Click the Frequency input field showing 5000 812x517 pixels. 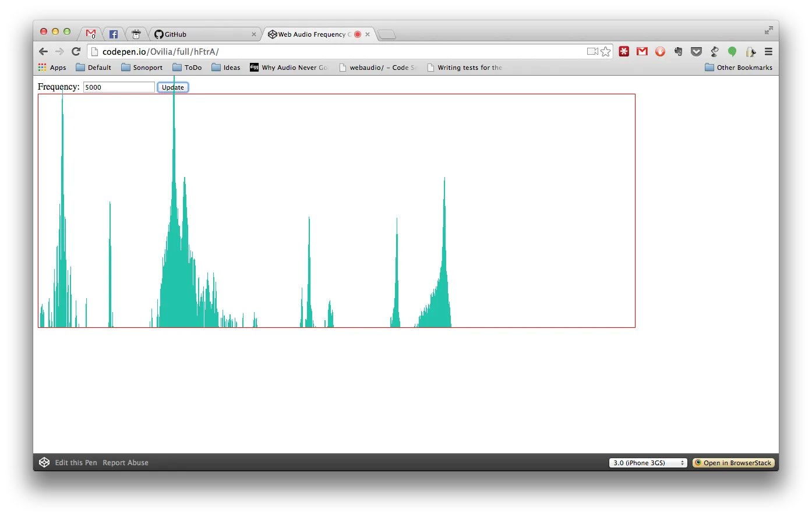tap(119, 87)
